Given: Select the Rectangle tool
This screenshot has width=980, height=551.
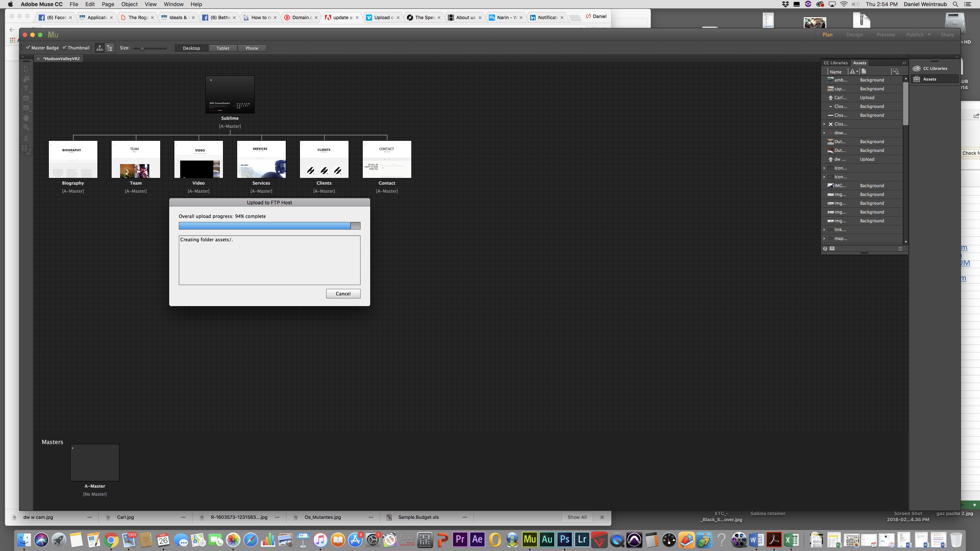Looking at the screenshot, I should 26,98.
